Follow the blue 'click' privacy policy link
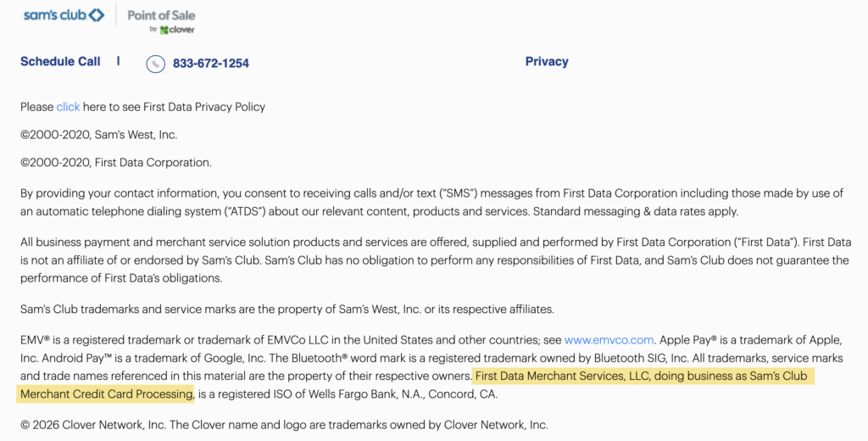This screenshot has height=441, width=868. point(68,107)
